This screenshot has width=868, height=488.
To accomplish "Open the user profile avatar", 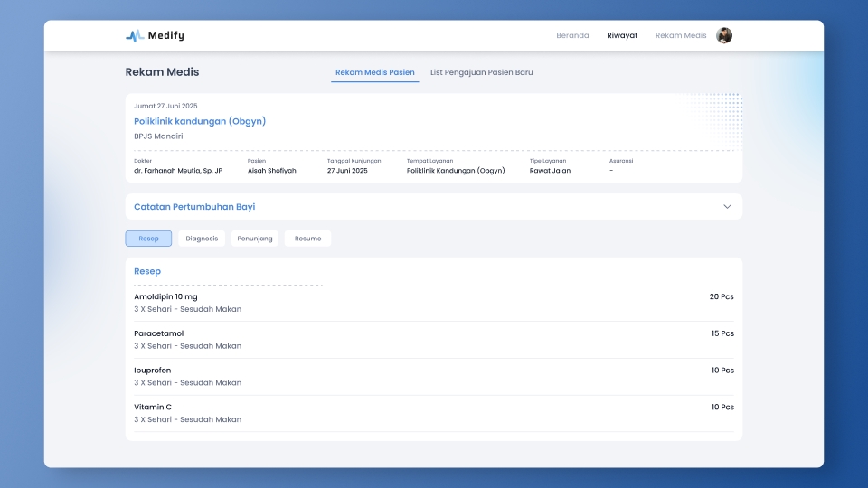I will click(724, 35).
